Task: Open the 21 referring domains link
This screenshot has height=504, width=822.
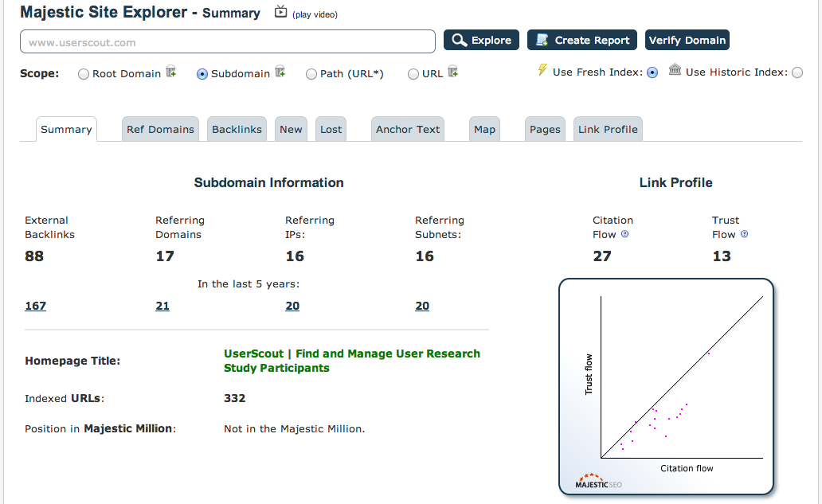Action: click(x=162, y=306)
